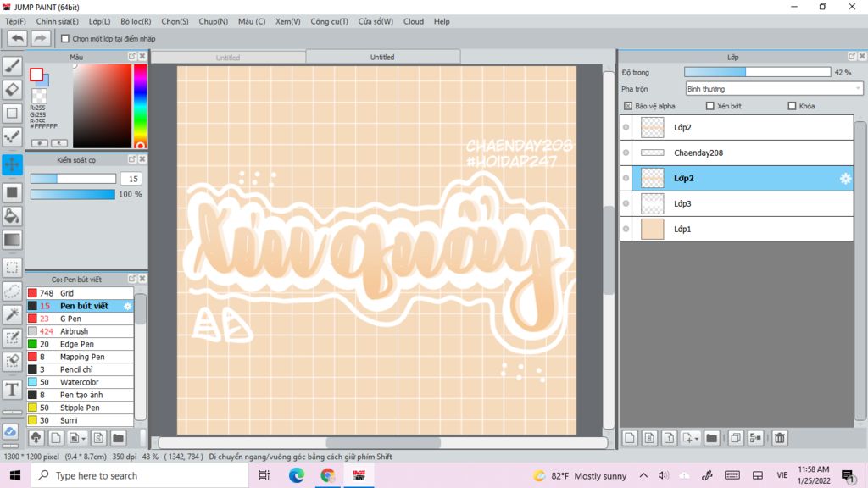The width and height of the screenshot is (868, 488).
Task: Open the Cloud menu
Action: click(x=414, y=21)
